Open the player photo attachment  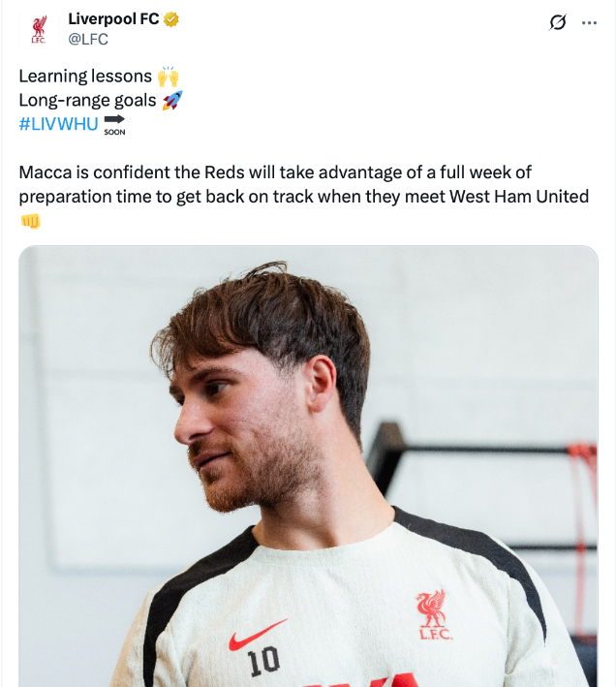(x=308, y=465)
